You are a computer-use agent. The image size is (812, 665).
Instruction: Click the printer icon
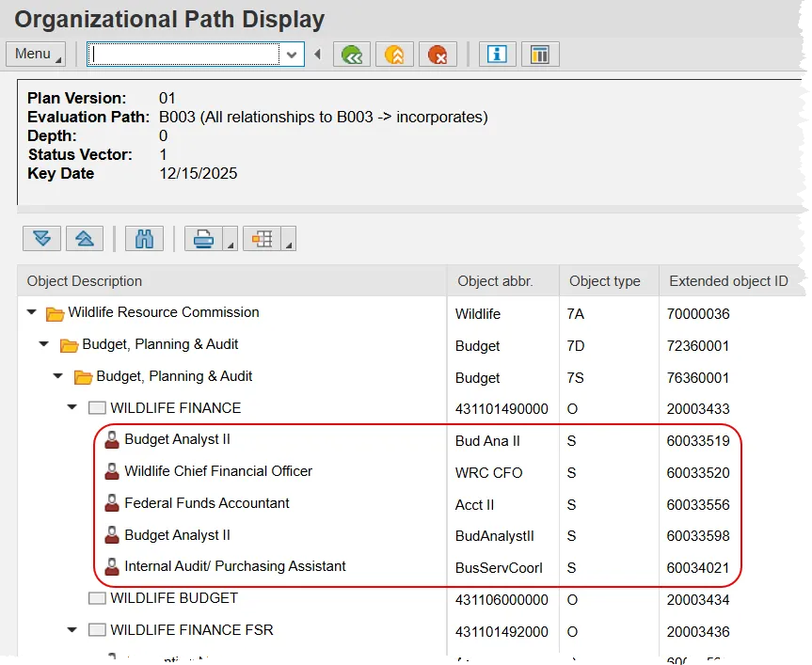[203, 239]
